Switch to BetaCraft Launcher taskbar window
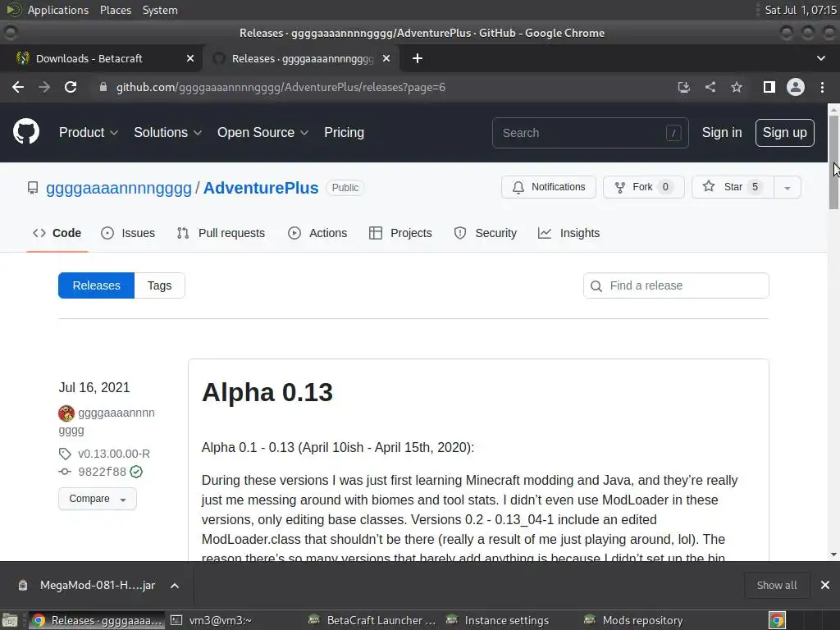Screen dimensions: 840x630 pyautogui.click(x=372, y=620)
